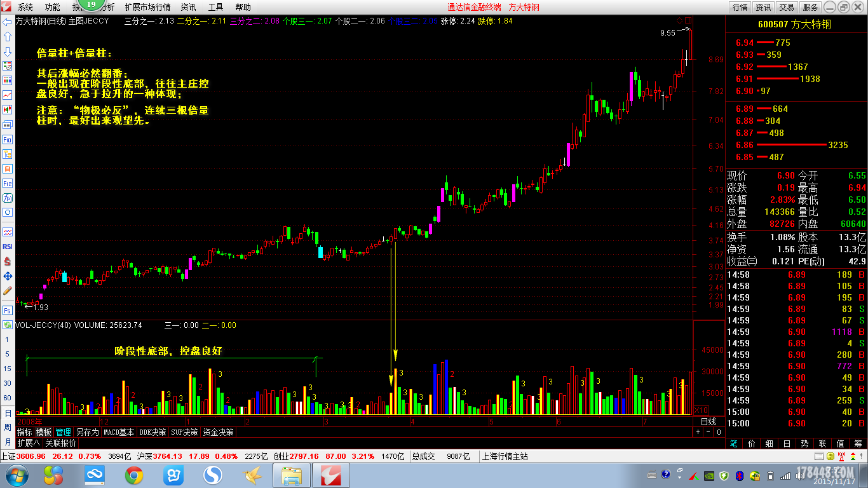Click the 关联报价 tab
The height and width of the screenshot is (488, 868).
tap(61, 443)
